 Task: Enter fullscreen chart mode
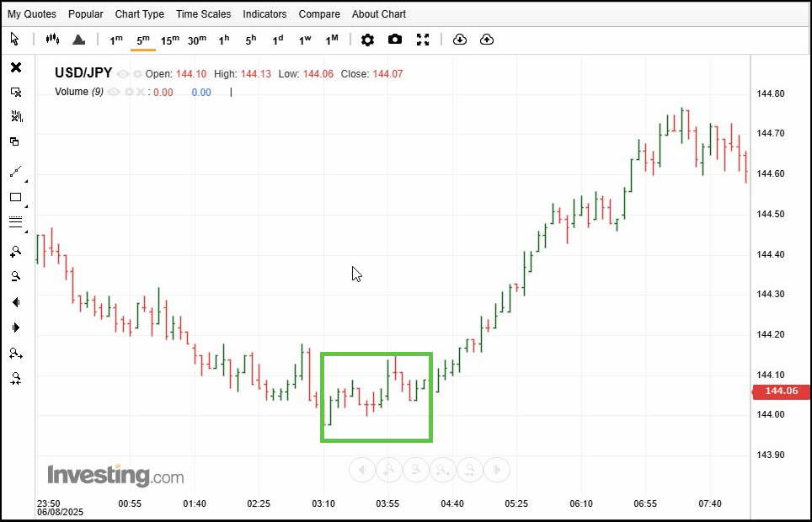(x=423, y=40)
